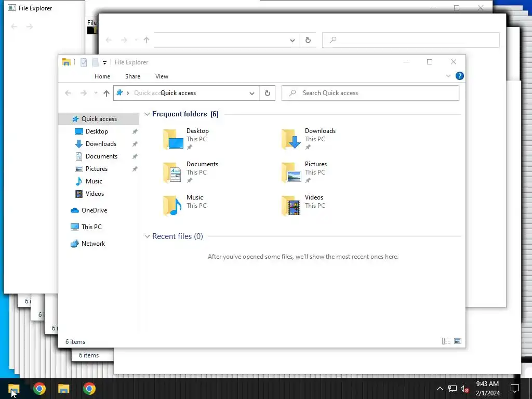Open the View ribbon tab
Screen dimensions: 532x399
click(x=162, y=76)
